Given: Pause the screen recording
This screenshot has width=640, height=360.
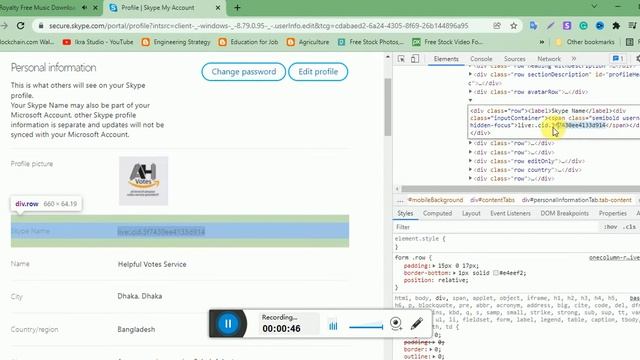Looking at the screenshot, I should (x=228, y=324).
